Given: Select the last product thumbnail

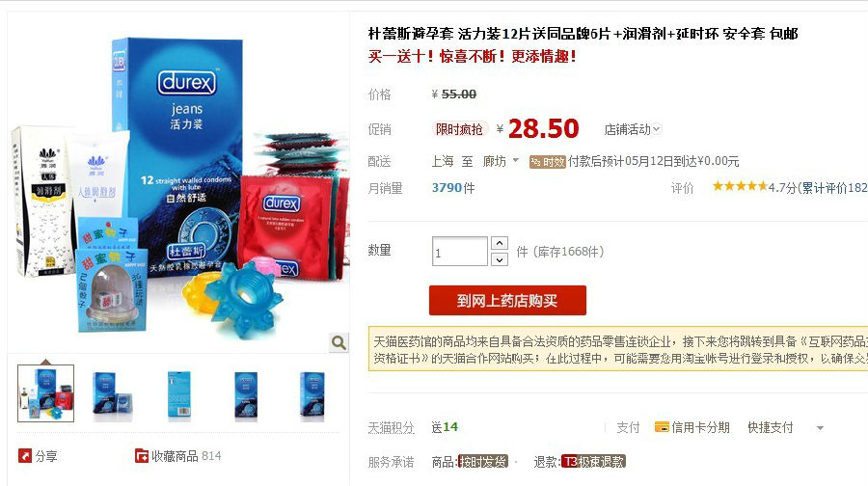Looking at the screenshot, I should point(312,393).
